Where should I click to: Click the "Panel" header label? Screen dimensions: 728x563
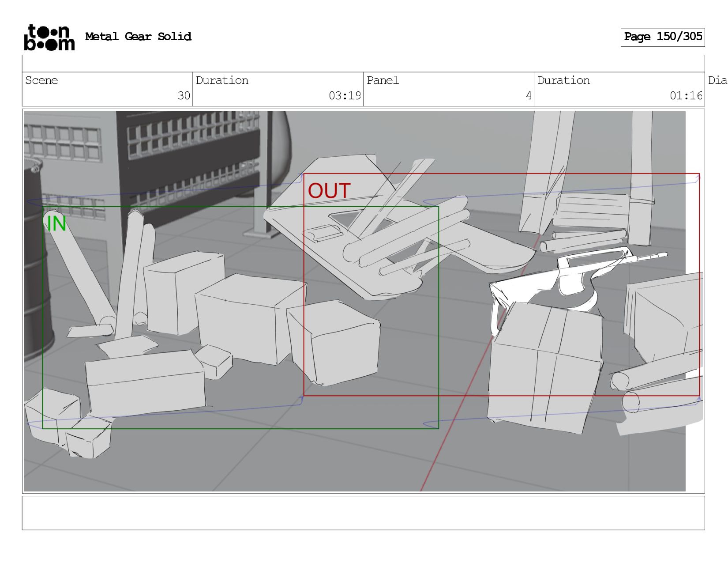[x=383, y=80]
